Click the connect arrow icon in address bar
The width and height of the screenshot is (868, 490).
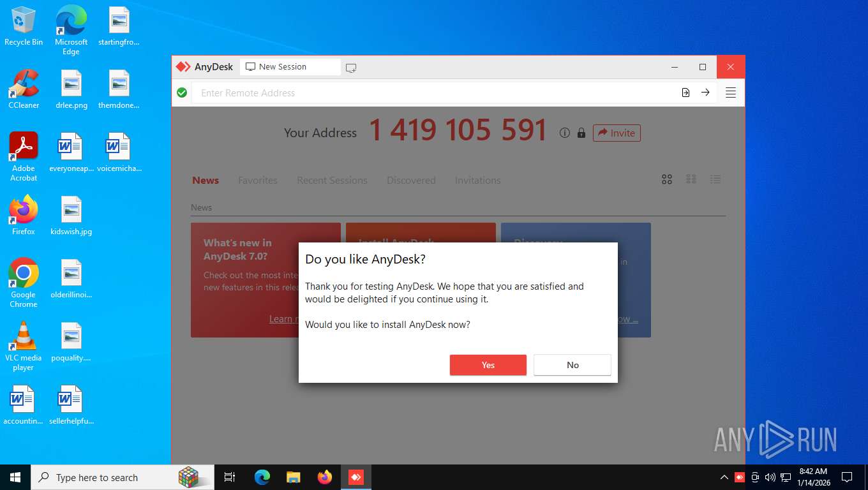(x=705, y=93)
